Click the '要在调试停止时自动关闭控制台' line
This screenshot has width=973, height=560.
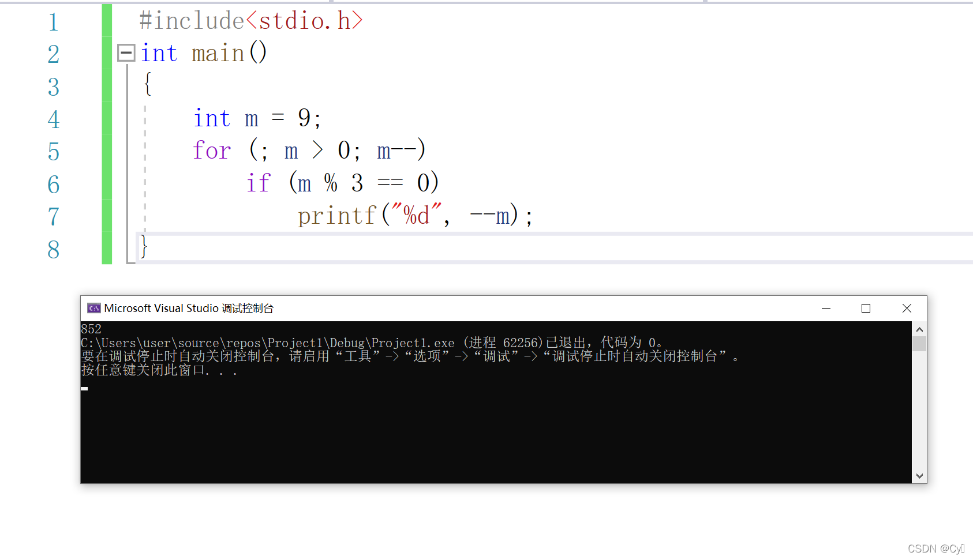click(410, 356)
